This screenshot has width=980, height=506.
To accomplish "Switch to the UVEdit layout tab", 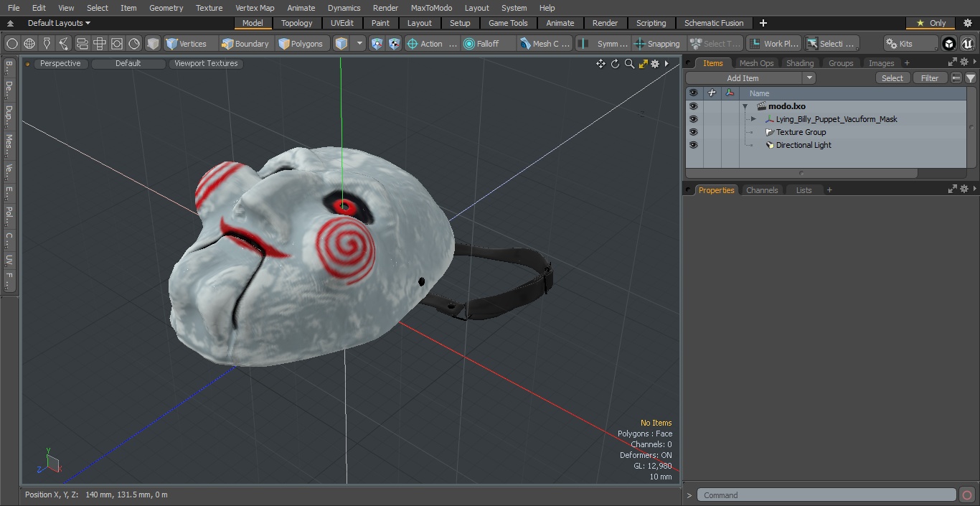I will (341, 23).
